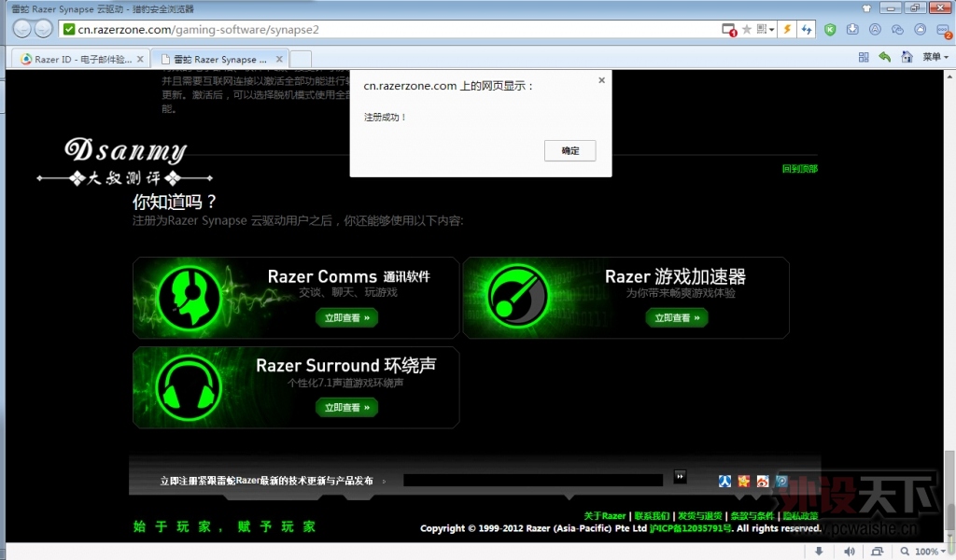Click the green undo arrow icon
This screenshot has height=560, width=956.
tap(885, 57)
